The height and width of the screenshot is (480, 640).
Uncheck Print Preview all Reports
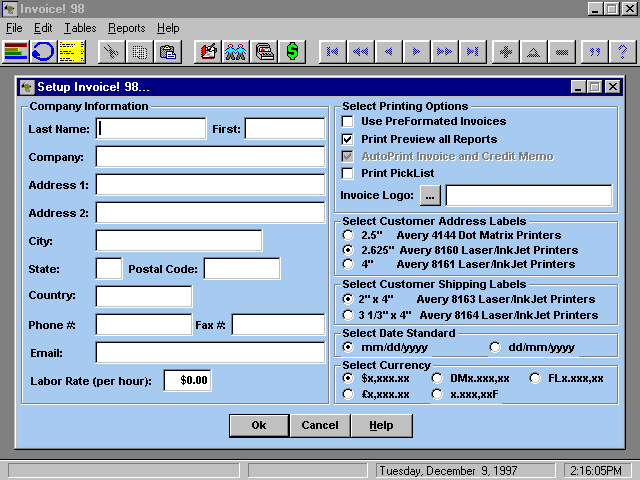[348, 139]
